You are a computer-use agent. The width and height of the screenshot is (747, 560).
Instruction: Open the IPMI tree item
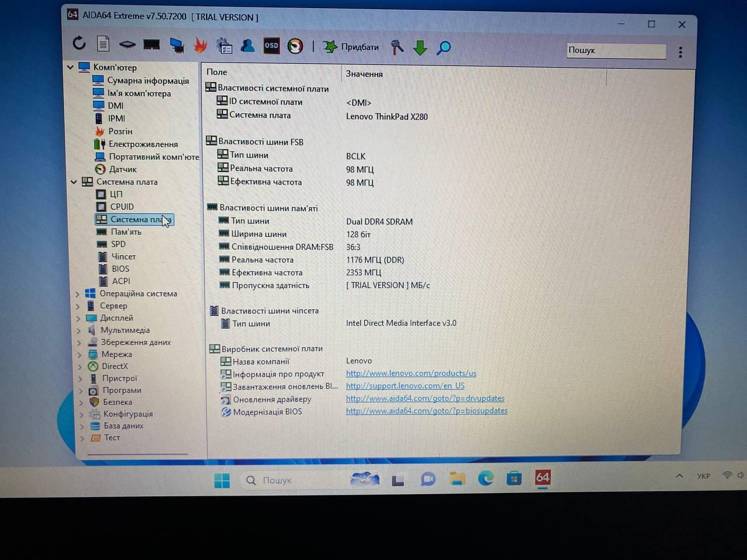click(x=116, y=118)
